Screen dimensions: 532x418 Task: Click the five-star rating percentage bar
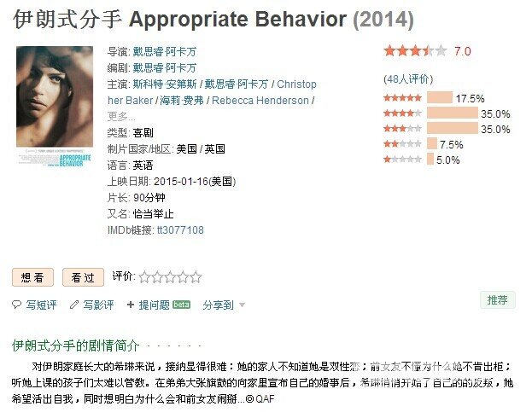[440, 98]
